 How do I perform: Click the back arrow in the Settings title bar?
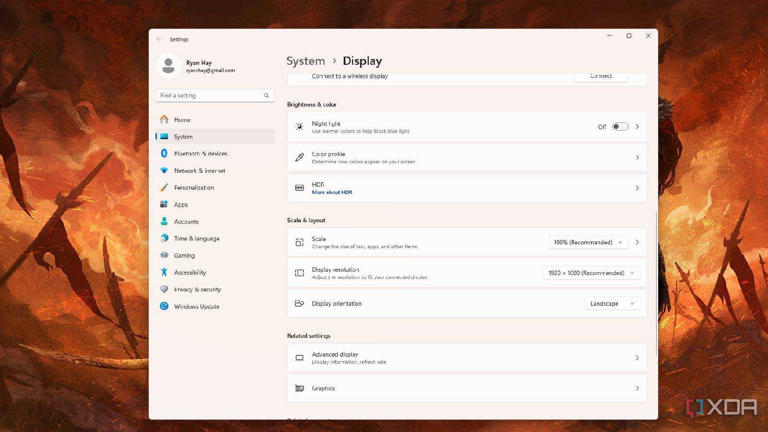(x=159, y=39)
